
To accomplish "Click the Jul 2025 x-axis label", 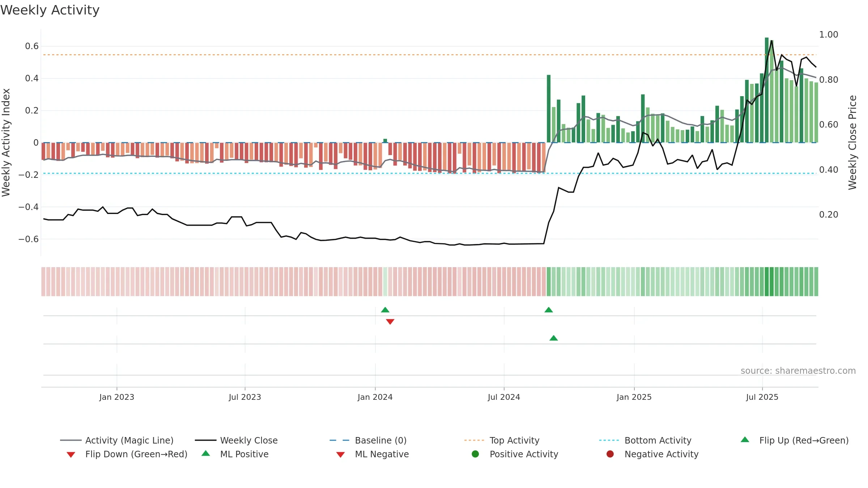I will click(x=762, y=397).
